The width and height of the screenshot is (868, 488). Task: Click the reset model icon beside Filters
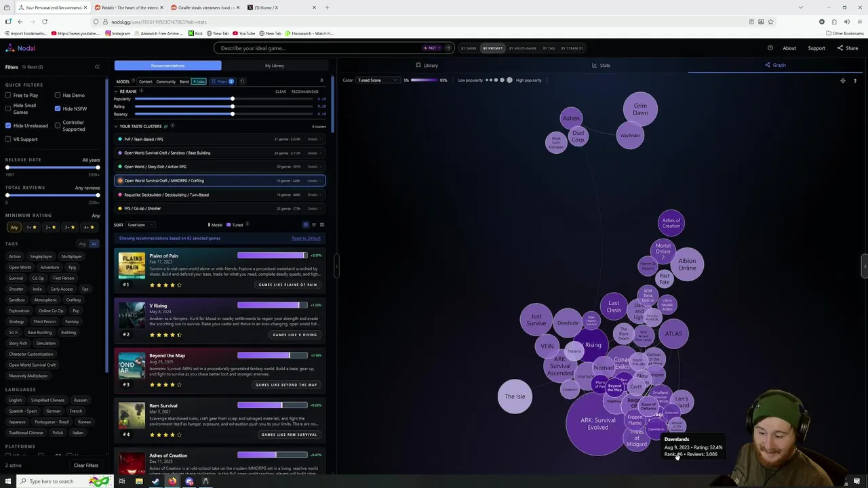[242, 81]
